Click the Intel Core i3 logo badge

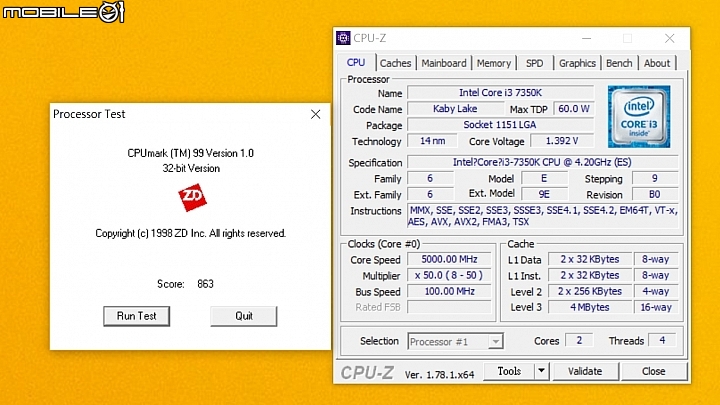[x=639, y=116]
